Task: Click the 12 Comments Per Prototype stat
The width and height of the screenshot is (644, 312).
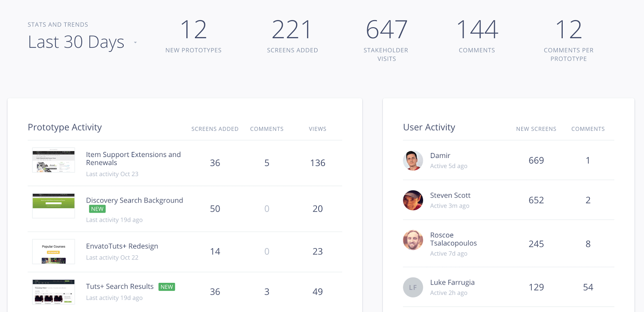Action: [568, 40]
